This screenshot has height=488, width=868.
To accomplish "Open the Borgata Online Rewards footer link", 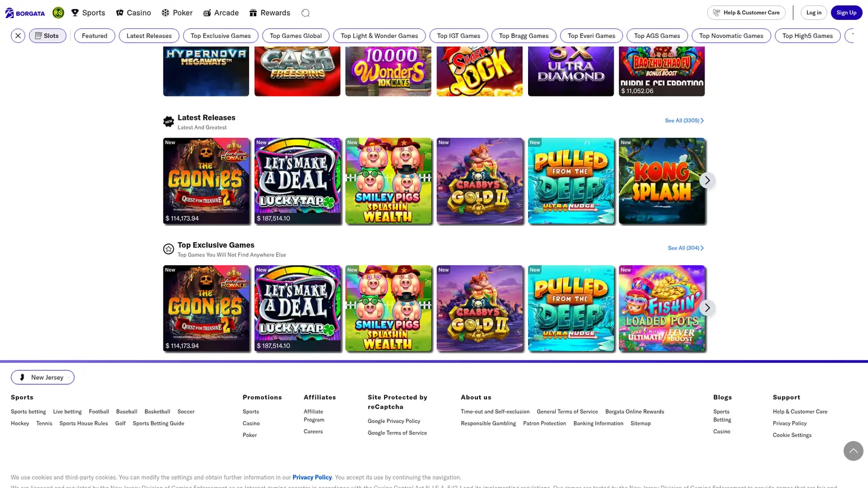I will 635,411.
